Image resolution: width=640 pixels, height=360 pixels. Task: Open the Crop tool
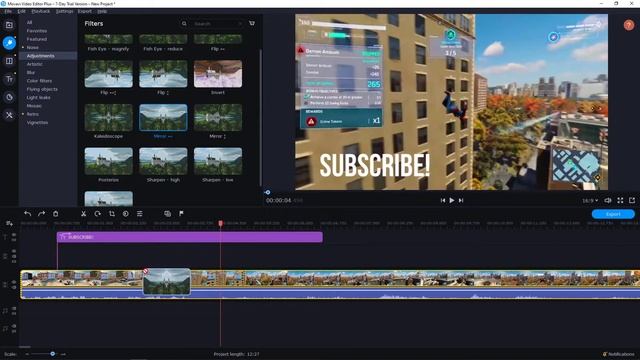tap(111, 213)
